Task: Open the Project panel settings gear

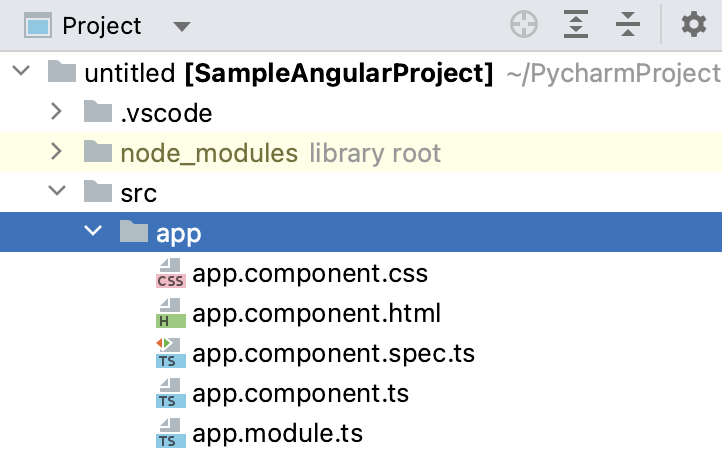Action: coord(694,25)
